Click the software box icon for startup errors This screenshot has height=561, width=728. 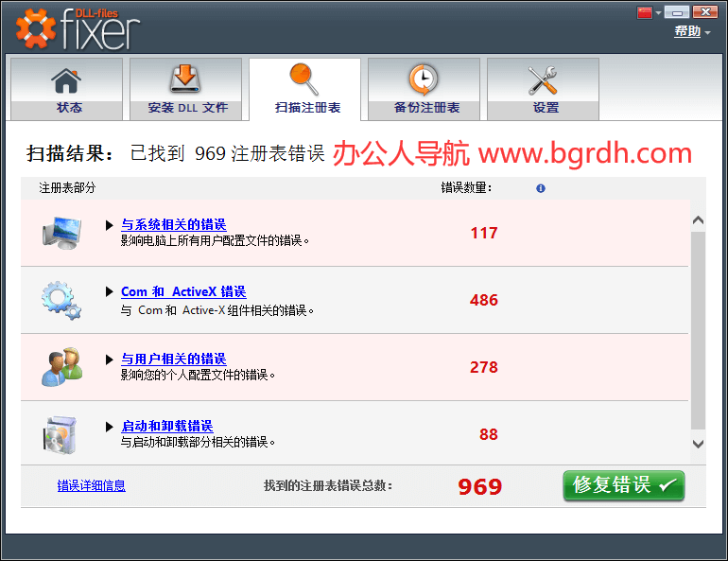pyautogui.click(x=60, y=434)
